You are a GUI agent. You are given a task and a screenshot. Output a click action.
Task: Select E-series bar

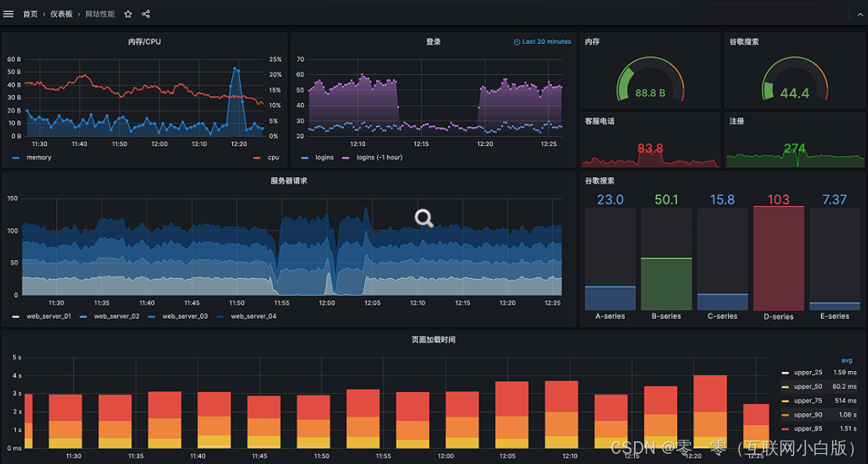point(835,306)
